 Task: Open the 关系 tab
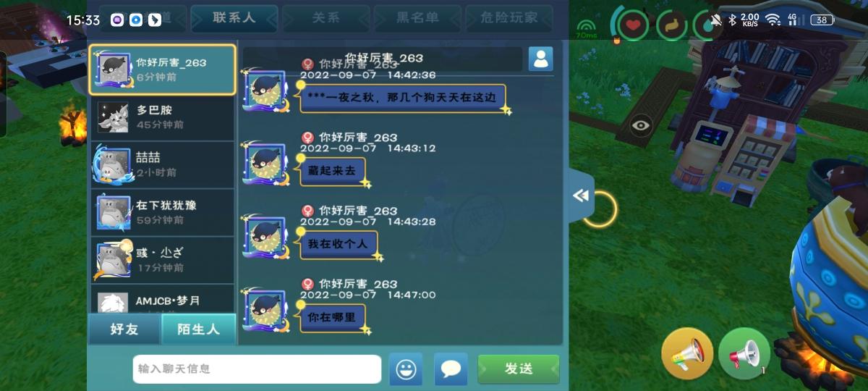325,18
